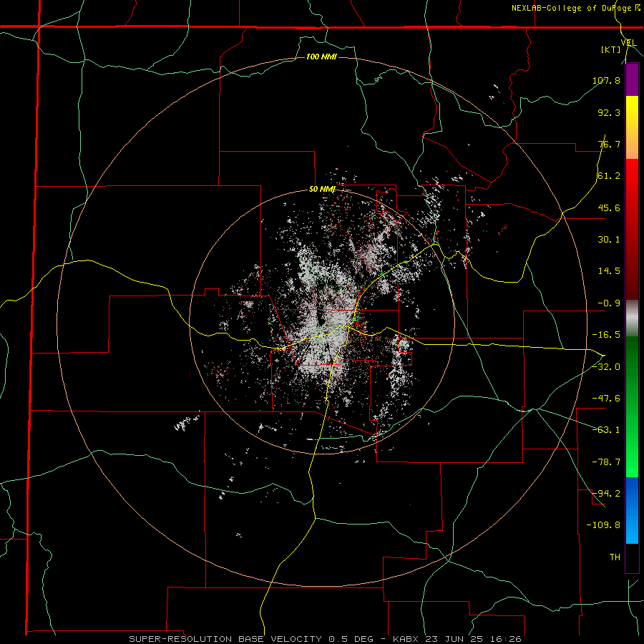The height and width of the screenshot is (644, 644).
Task: Click the '30.1' velocity scale value
Action: (x=609, y=240)
